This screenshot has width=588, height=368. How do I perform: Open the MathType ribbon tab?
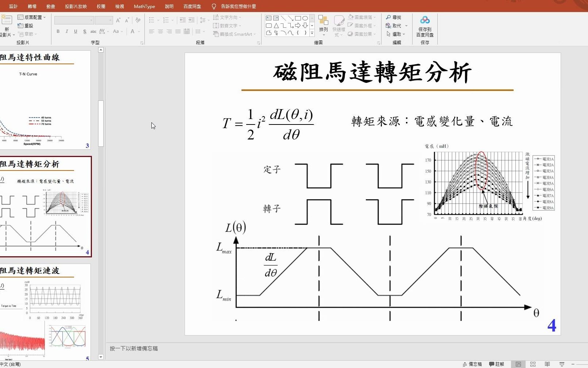coord(144,6)
